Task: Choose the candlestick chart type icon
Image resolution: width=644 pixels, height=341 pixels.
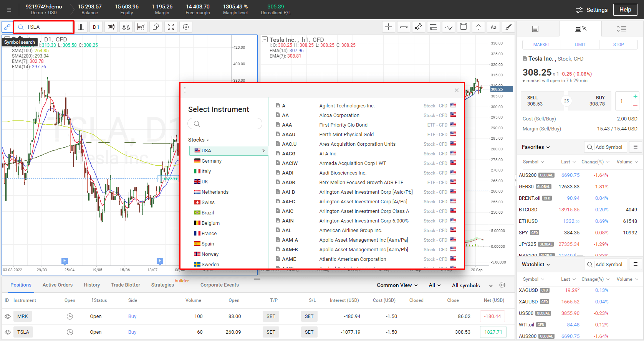Action: 111,27
